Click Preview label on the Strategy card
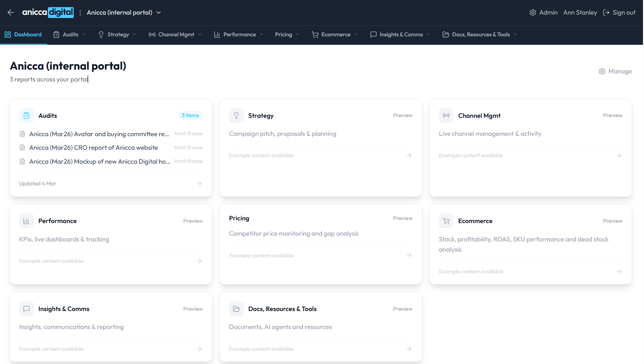 tap(402, 115)
